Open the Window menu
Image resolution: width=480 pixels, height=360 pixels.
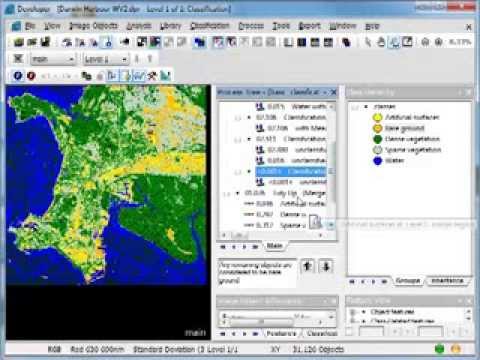pyautogui.click(x=343, y=26)
